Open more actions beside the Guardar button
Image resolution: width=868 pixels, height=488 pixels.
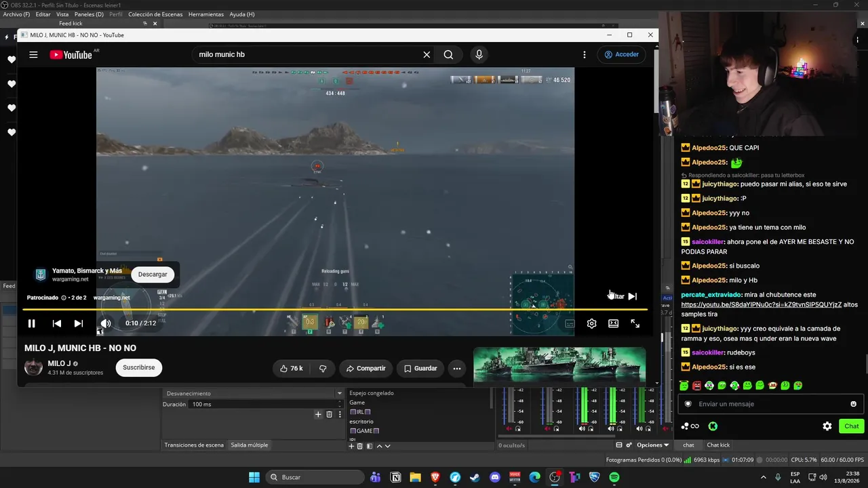[457, 369]
